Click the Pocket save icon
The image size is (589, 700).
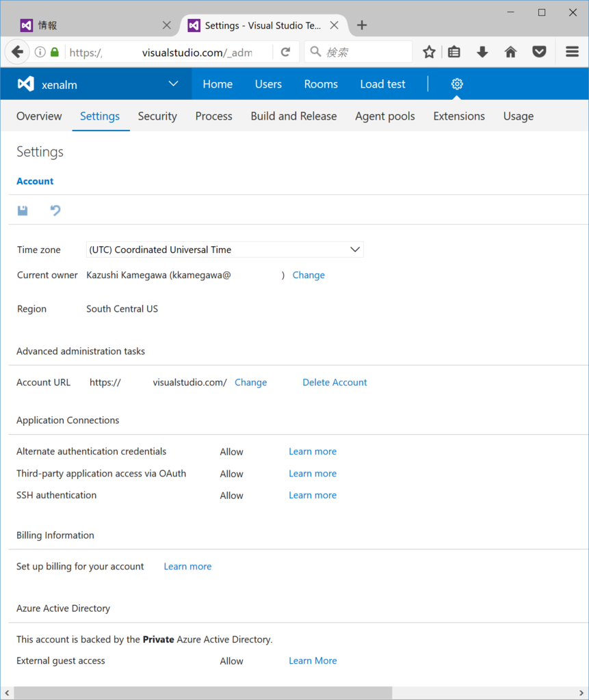coord(539,52)
